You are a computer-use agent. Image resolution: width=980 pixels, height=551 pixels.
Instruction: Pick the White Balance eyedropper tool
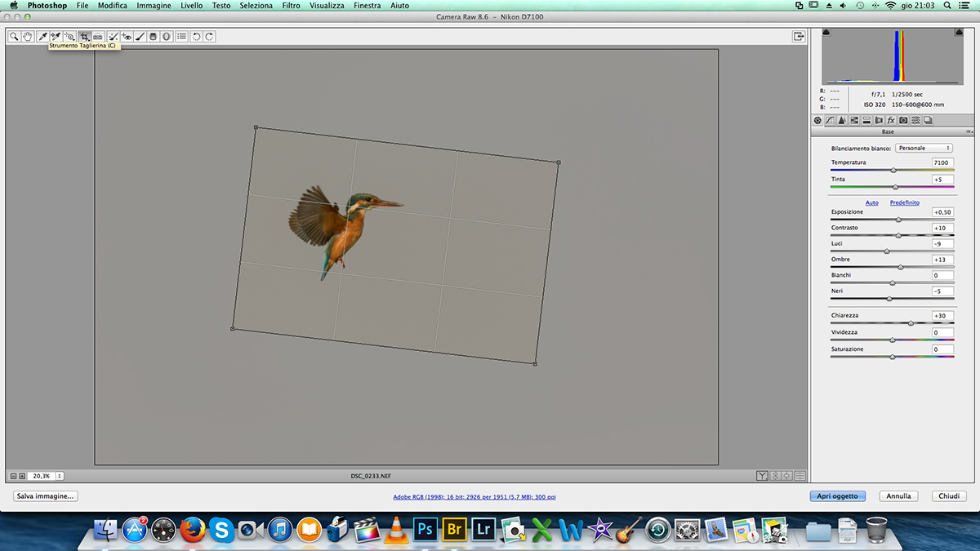[x=42, y=37]
